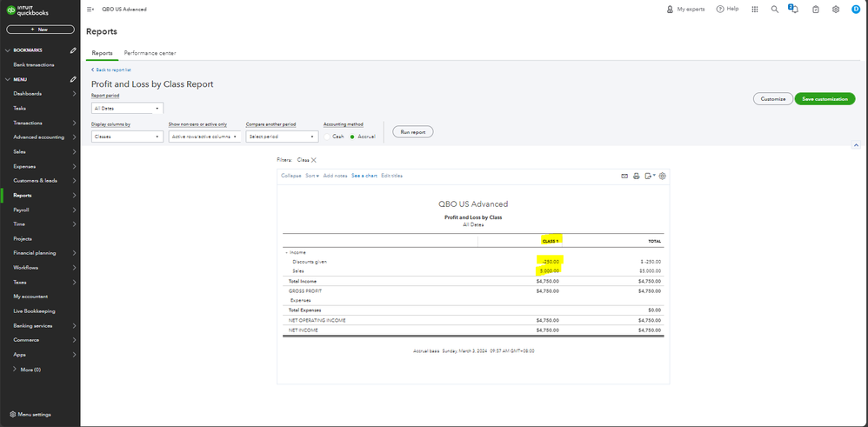868x427 pixels.
Task: Go back to report list
Action: point(112,69)
